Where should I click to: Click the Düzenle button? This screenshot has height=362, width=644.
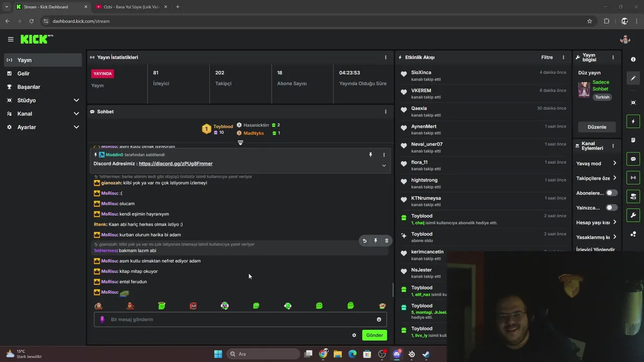[x=597, y=127]
